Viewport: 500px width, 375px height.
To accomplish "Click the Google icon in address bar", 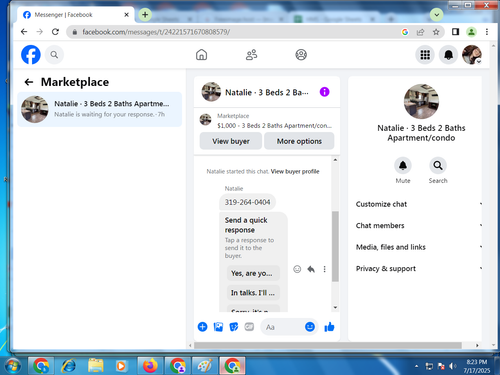I will pos(405,32).
